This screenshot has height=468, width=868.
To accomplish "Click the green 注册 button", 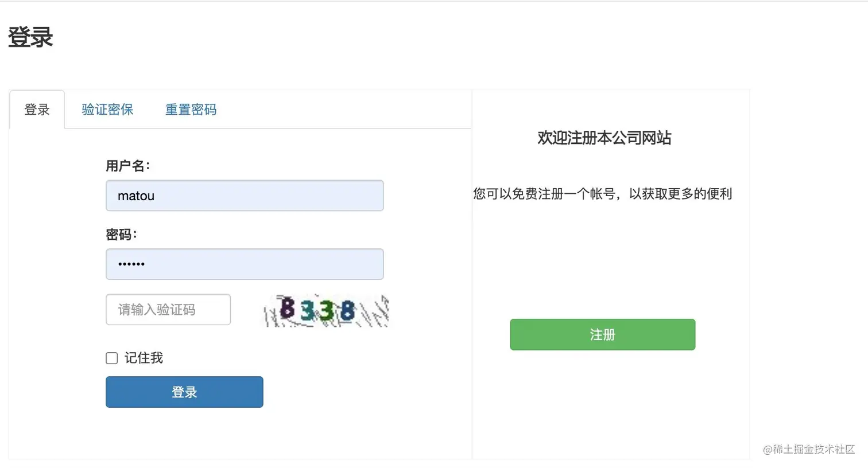I will 602,334.
